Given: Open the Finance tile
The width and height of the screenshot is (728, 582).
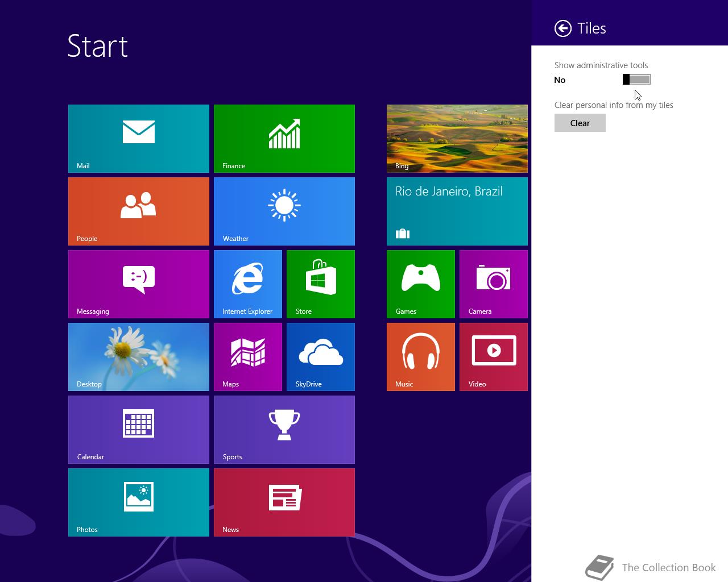Looking at the screenshot, I should pyautogui.click(x=284, y=139).
